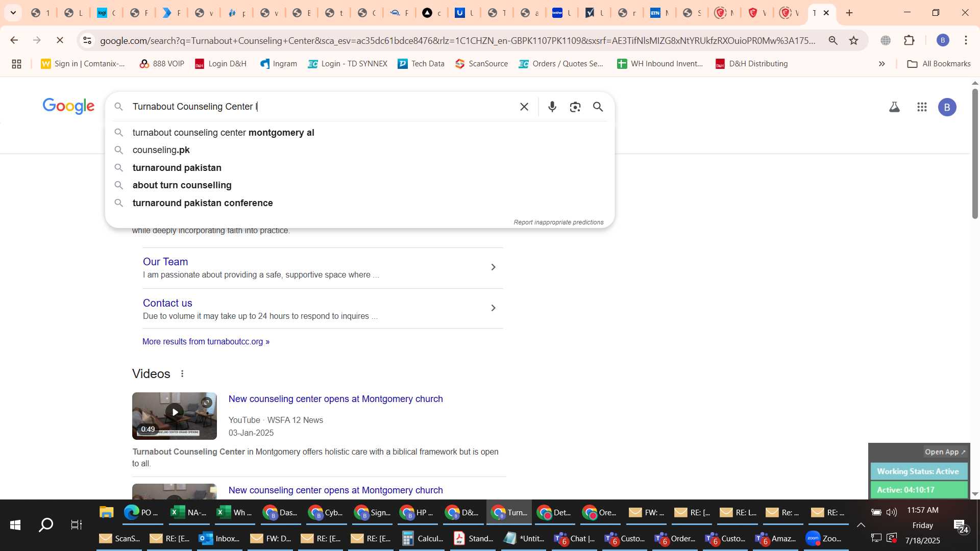
Task: Open second 'New counseling center opens' video link
Action: point(336,490)
